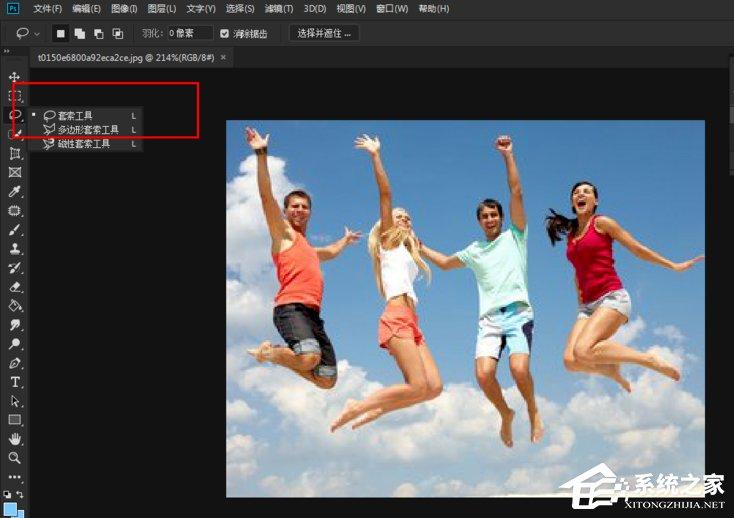This screenshot has width=734, height=518.
Task: Choose Intersect with selection mode icon
Action: (117, 34)
